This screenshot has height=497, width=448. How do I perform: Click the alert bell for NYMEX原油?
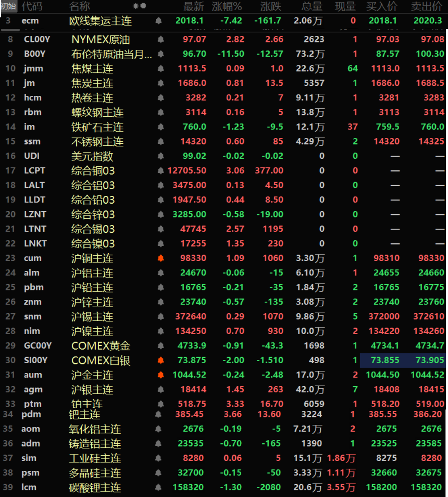point(161,40)
